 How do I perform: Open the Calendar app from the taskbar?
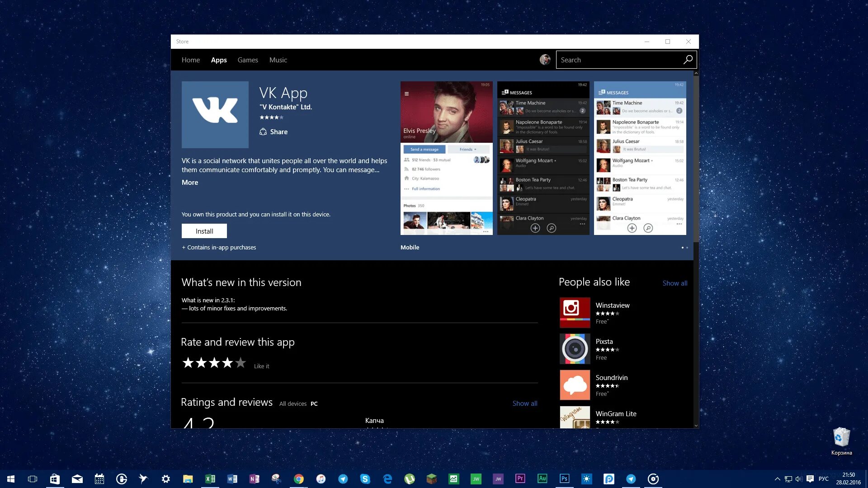99,479
